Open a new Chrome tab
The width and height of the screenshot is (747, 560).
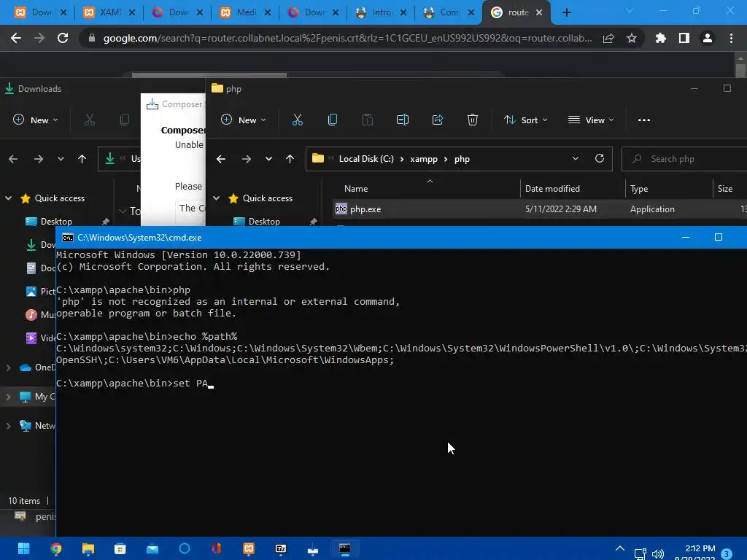coord(566,12)
